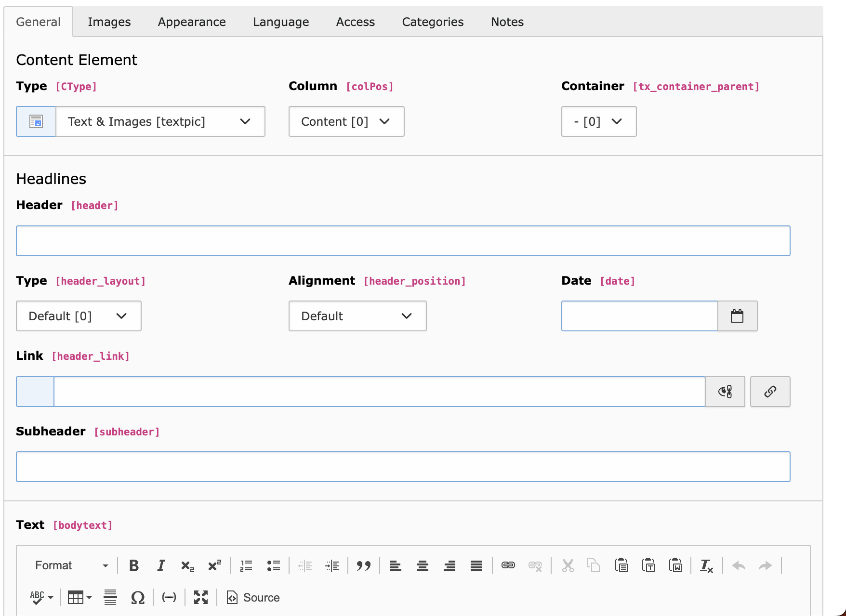
Task: Open link wizard for header link
Action: pos(770,392)
